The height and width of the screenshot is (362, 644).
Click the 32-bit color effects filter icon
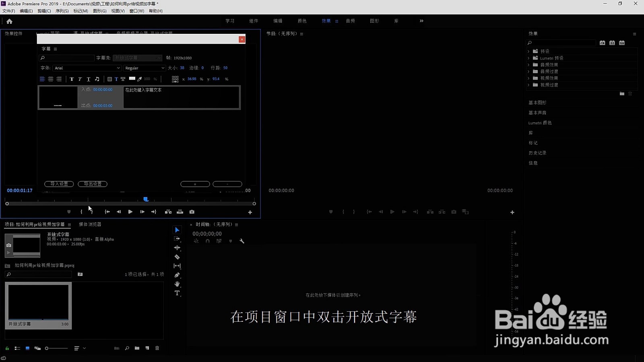click(x=612, y=43)
